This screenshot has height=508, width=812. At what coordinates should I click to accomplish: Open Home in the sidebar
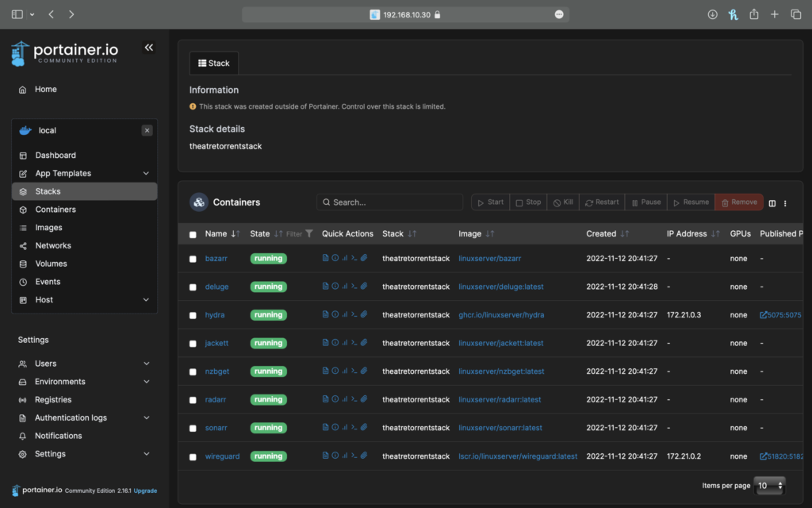(45, 89)
